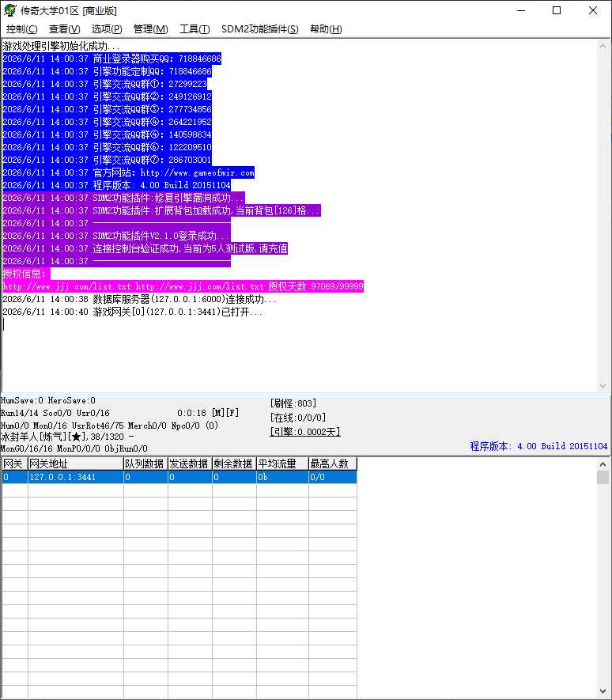612x700 pixels.
Task: Click the 引擎功能定制QQ log line
Action: tap(107, 71)
